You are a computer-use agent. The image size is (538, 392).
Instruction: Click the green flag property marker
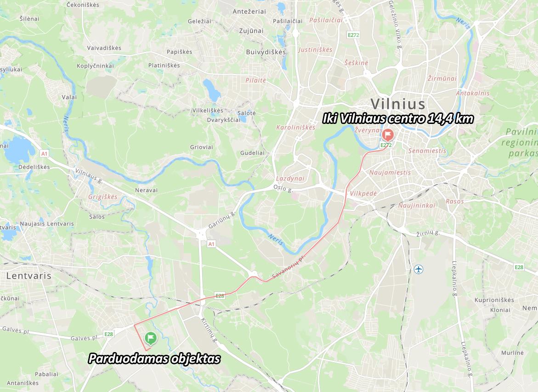(x=151, y=338)
